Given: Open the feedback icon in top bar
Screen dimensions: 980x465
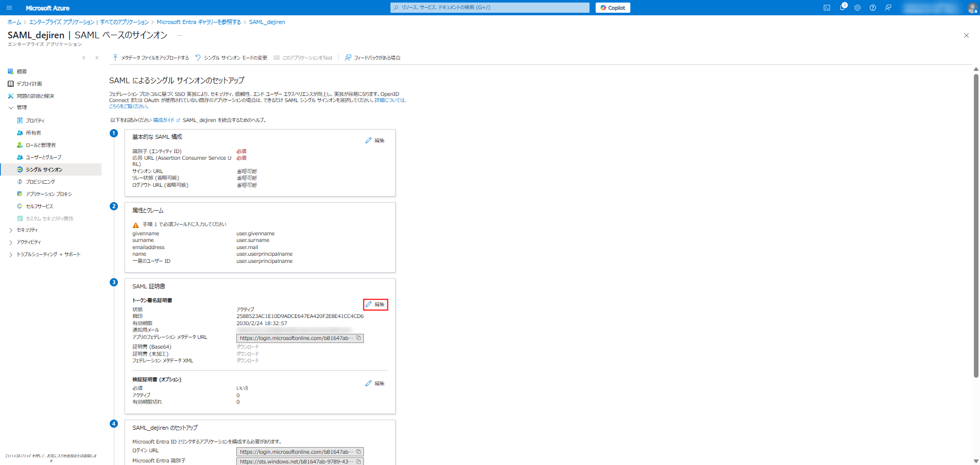Looking at the screenshot, I should (x=888, y=8).
